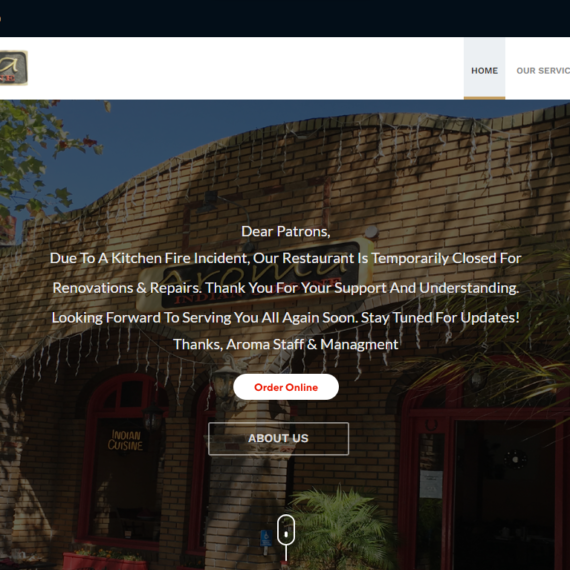Click the Aroma restaurant logo in header
570x570 pixels.
(13, 68)
